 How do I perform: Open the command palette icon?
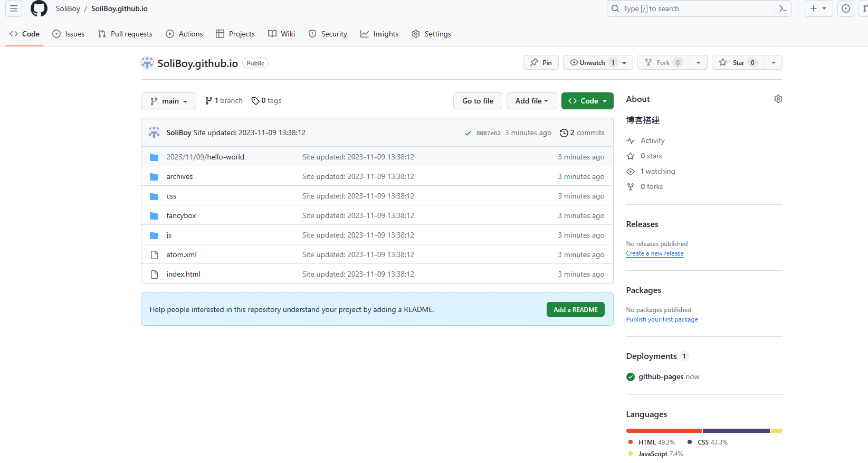tap(783, 8)
